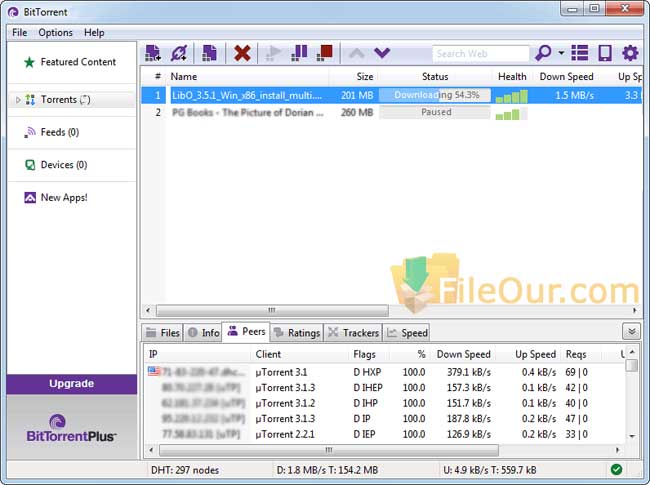Open the Help menu

(x=94, y=33)
